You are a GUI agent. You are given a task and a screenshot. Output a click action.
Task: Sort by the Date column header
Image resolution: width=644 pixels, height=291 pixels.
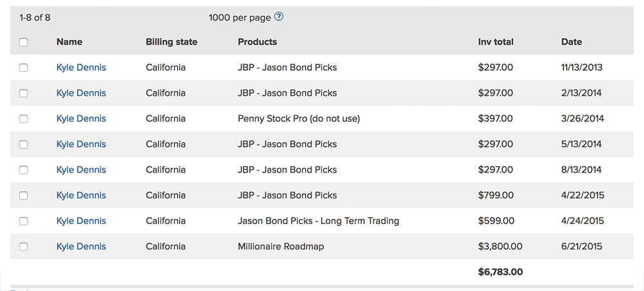[x=571, y=42]
